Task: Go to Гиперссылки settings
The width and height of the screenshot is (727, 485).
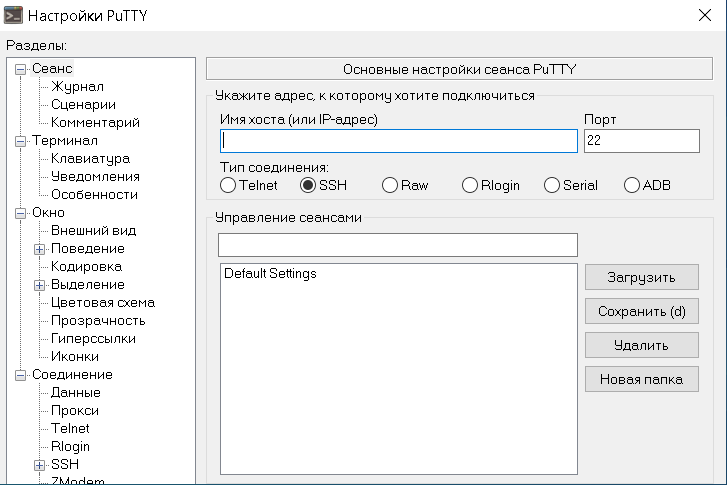Action: (93, 339)
